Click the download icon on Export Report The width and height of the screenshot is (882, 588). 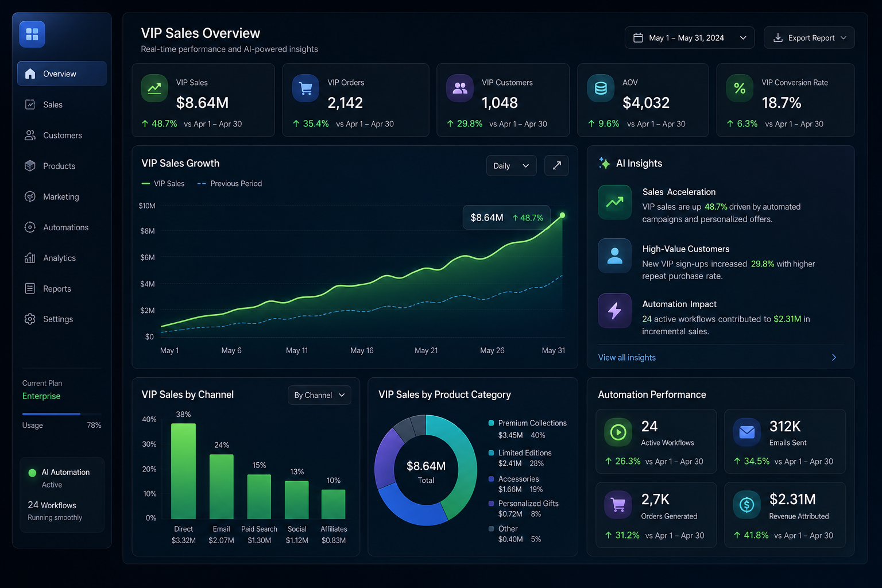(x=778, y=38)
